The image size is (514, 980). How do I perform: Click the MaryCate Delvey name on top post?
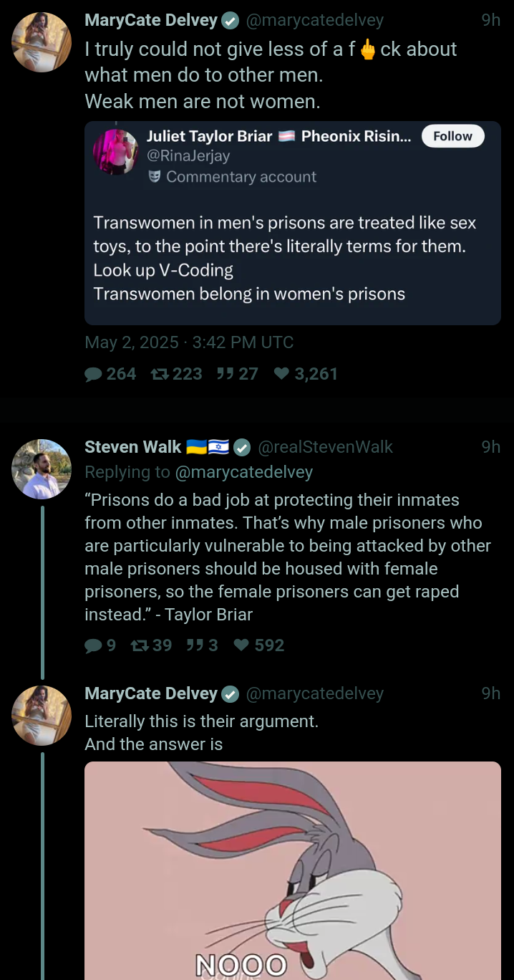click(x=151, y=20)
